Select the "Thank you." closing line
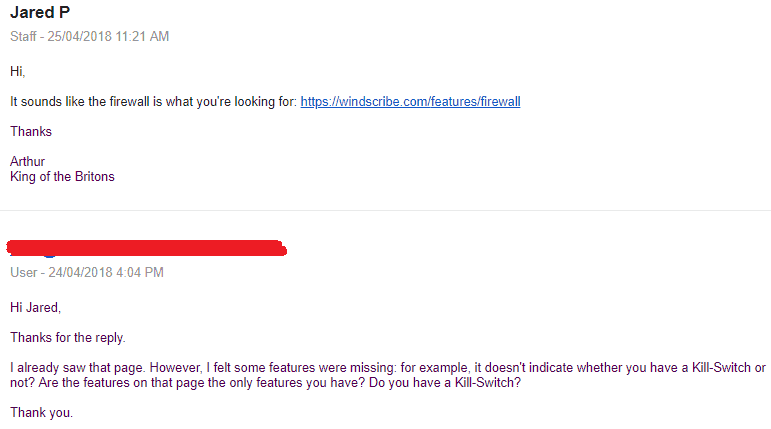Viewport: 771px width, 429px height. point(41,412)
